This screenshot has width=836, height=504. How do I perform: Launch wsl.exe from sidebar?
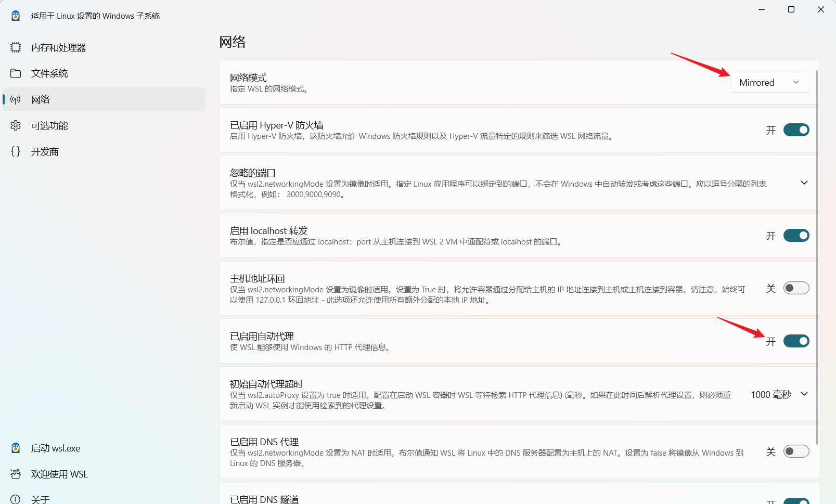(x=104, y=448)
